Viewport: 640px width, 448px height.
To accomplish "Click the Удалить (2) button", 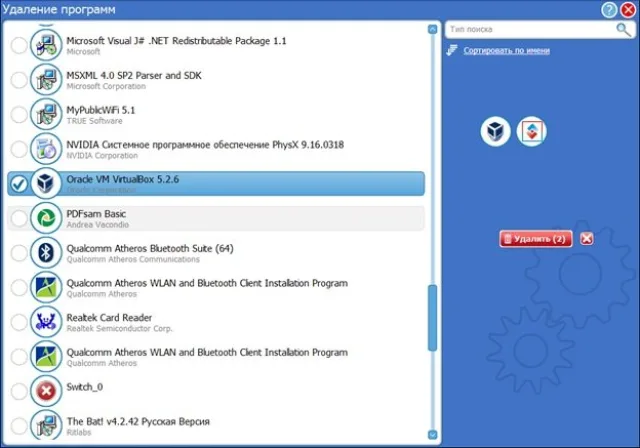I will coord(536,239).
